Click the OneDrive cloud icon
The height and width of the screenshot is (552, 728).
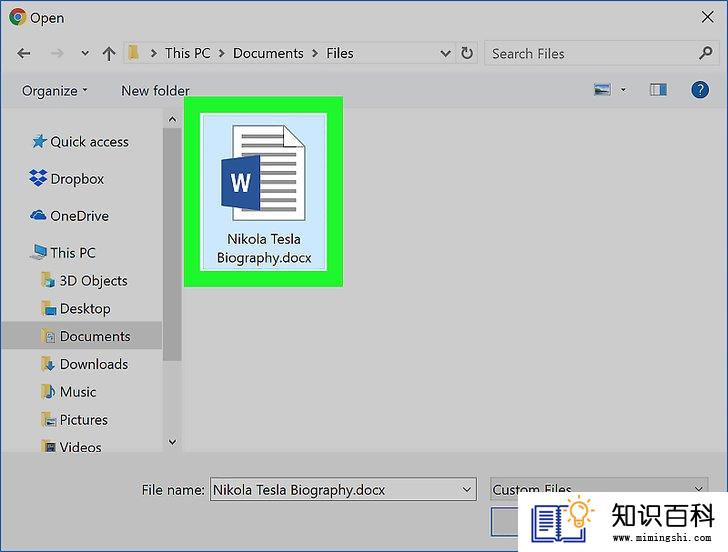point(38,215)
